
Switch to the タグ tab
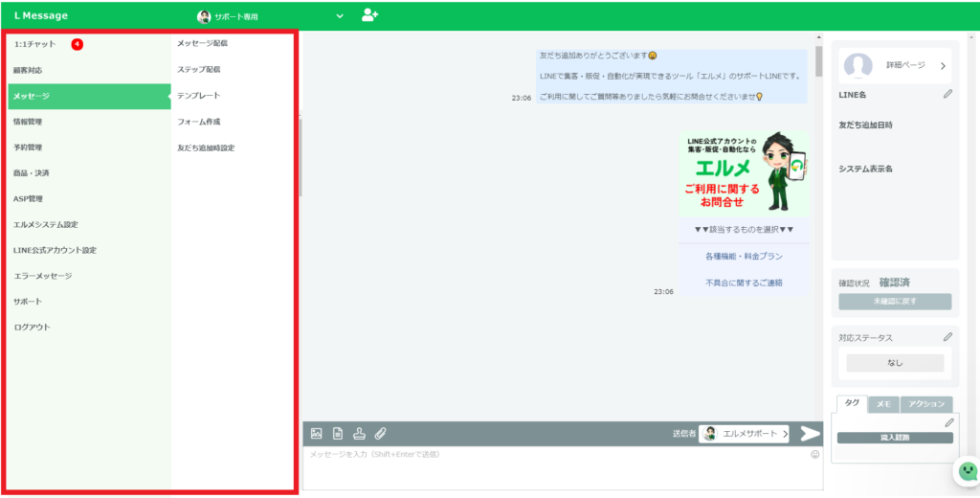click(x=852, y=404)
